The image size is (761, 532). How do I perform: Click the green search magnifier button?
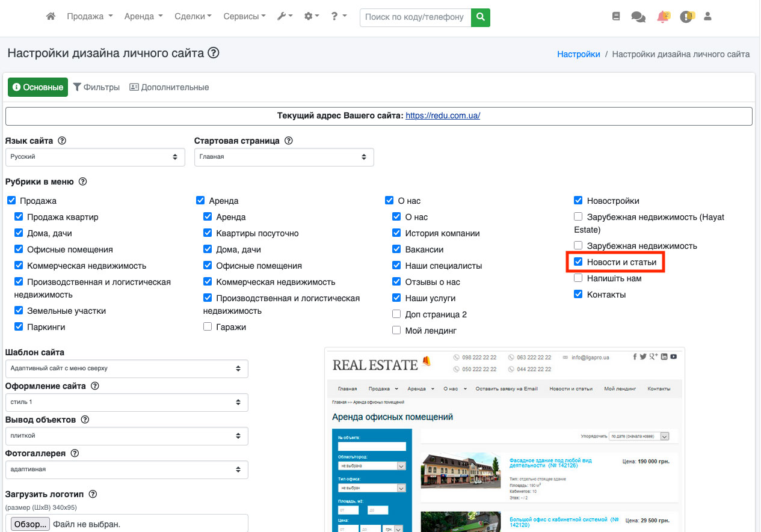pyautogui.click(x=480, y=17)
